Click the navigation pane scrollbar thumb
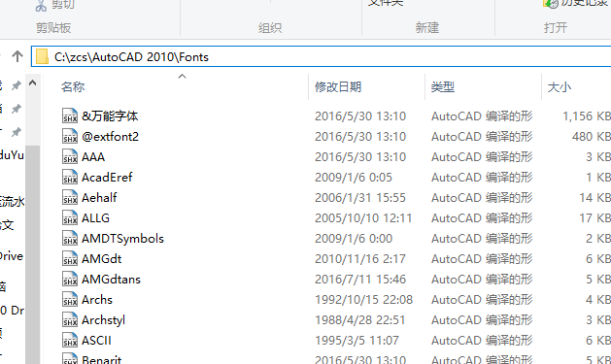The width and height of the screenshot is (611, 364). (x=33, y=255)
